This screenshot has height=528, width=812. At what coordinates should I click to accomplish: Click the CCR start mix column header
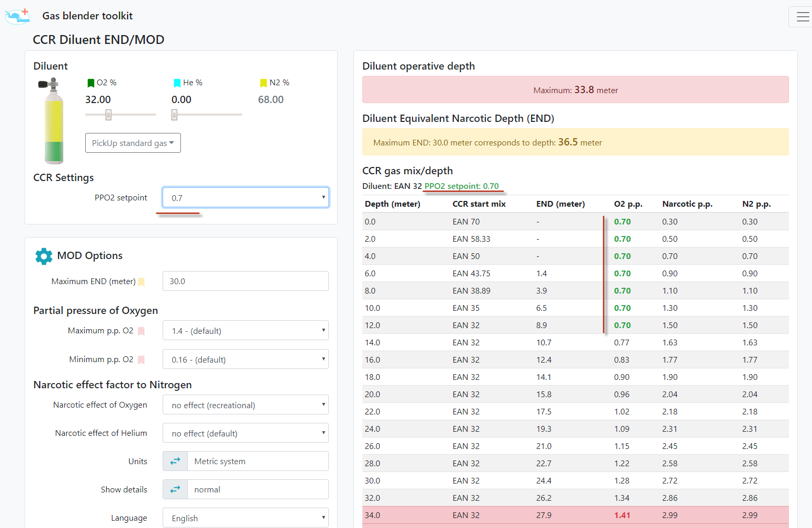(479, 204)
